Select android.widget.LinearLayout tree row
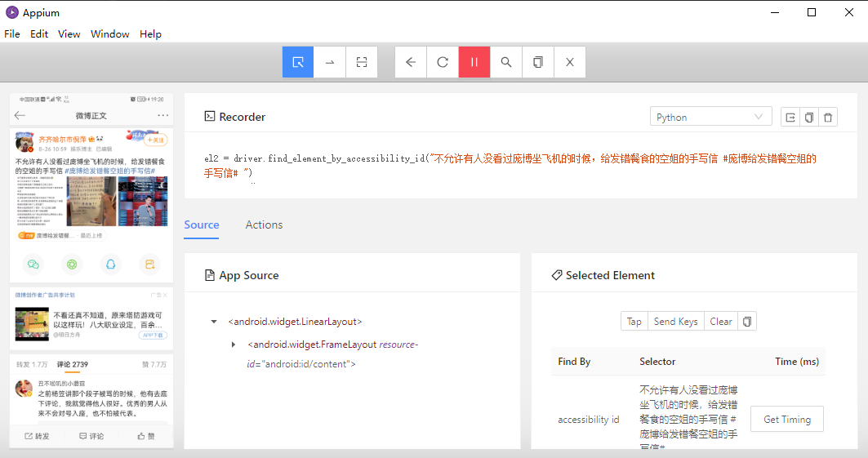 coord(295,322)
